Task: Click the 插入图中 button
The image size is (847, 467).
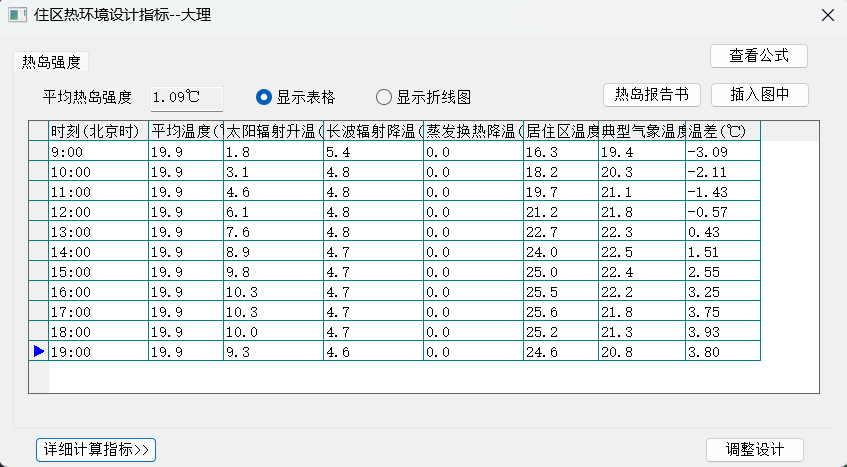Action: 759,95
